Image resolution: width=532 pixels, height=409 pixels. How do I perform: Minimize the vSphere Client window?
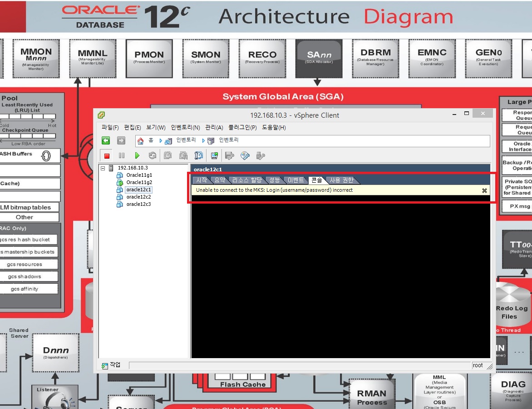point(454,114)
